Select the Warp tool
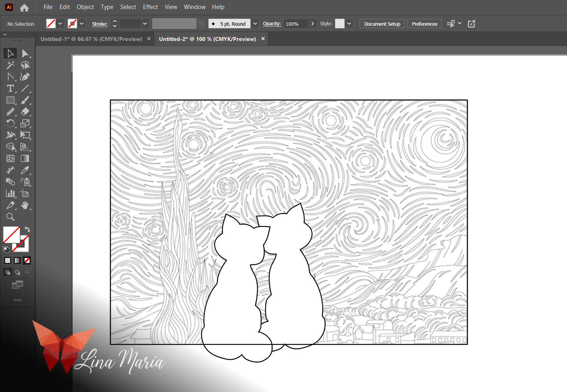The width and height of the screenshot is (567, 392). (x=10, y=135)
